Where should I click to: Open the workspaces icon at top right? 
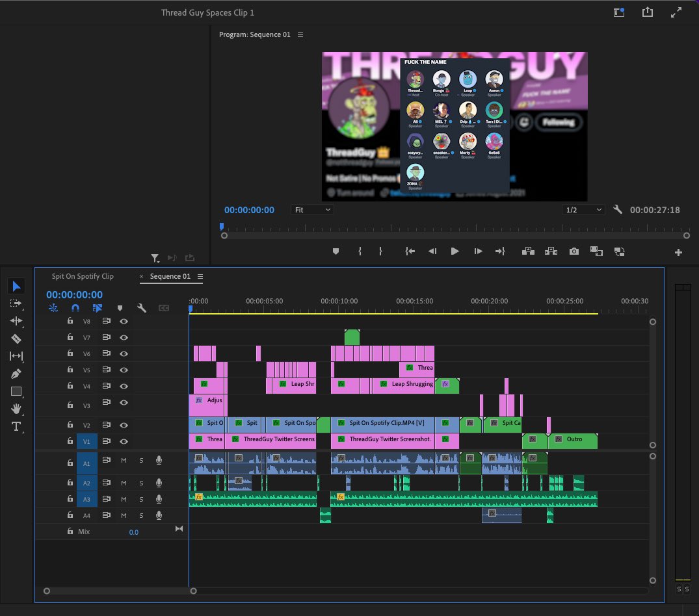[x=619, y=12]
